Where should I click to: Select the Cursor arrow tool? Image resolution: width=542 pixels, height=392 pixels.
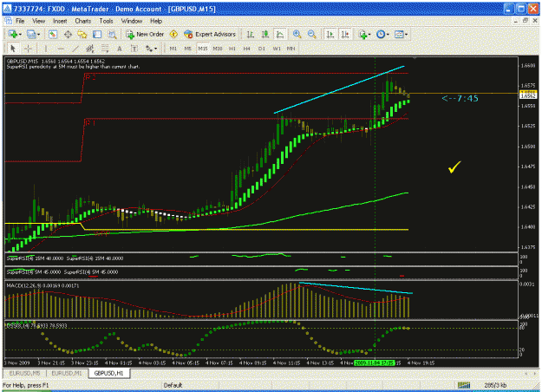point(13,49)
